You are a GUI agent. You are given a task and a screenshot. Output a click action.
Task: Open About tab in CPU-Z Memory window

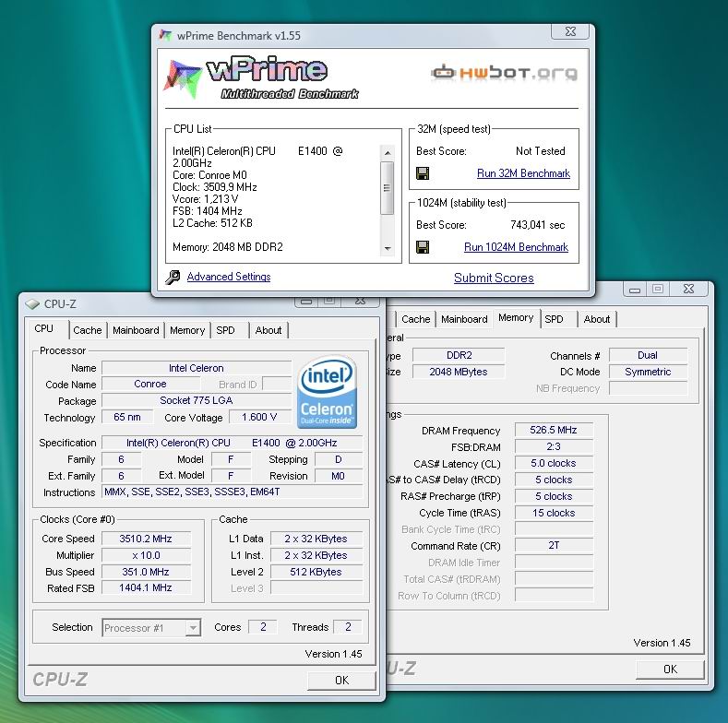pyautogui.click(x=597, y=319)
